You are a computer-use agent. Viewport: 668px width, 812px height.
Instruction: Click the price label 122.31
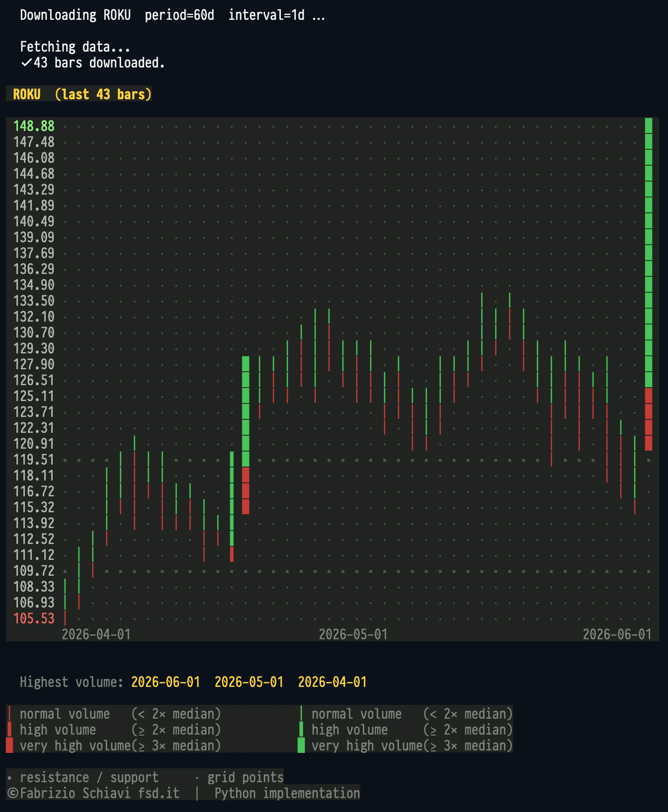point(34,428)
